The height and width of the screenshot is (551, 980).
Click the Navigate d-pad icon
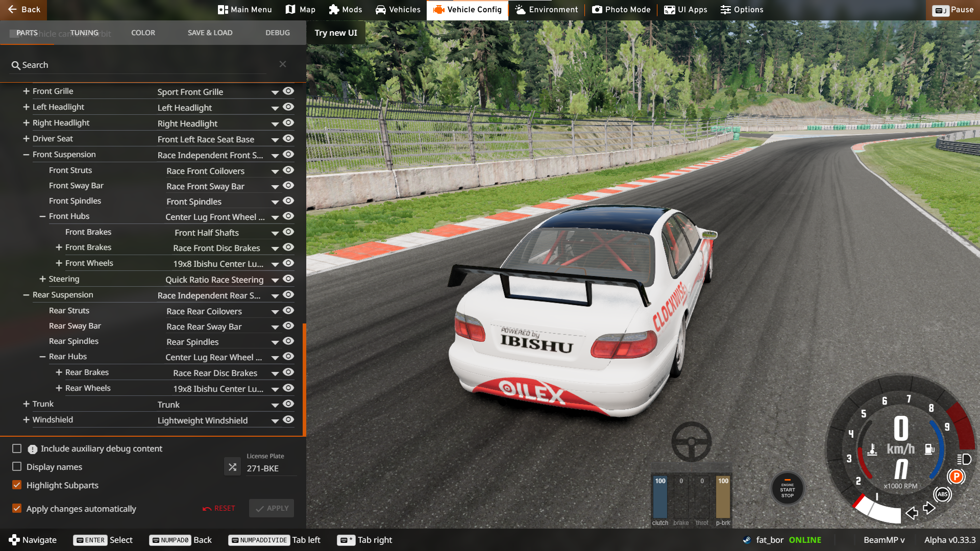coord(14,540)
